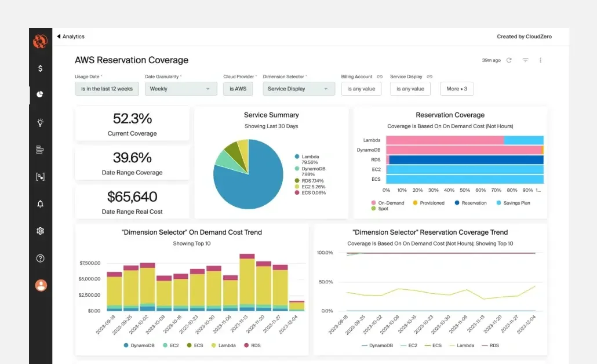The height and width of the screenshot is (364, 597).
Task: Click the RDS dark blue reservation bar
Action: point(467,159)
